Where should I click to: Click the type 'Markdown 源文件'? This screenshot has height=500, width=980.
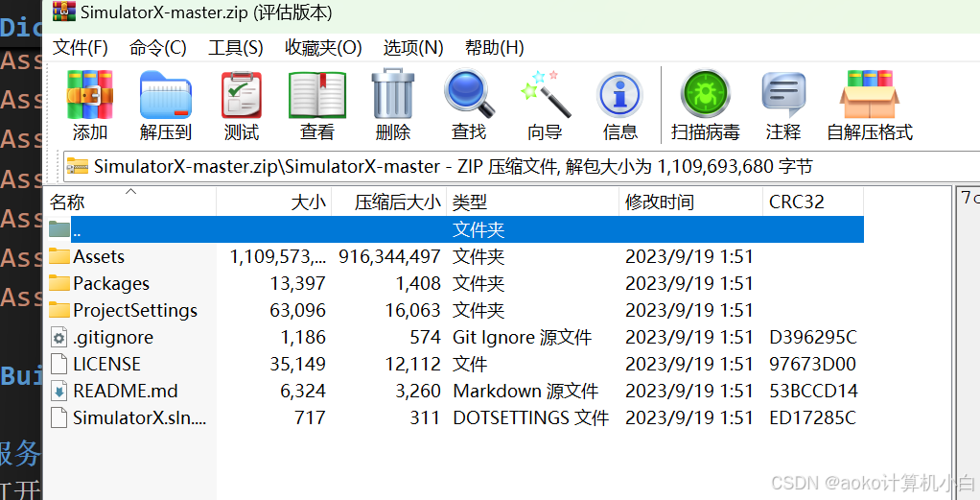[525, 392]
